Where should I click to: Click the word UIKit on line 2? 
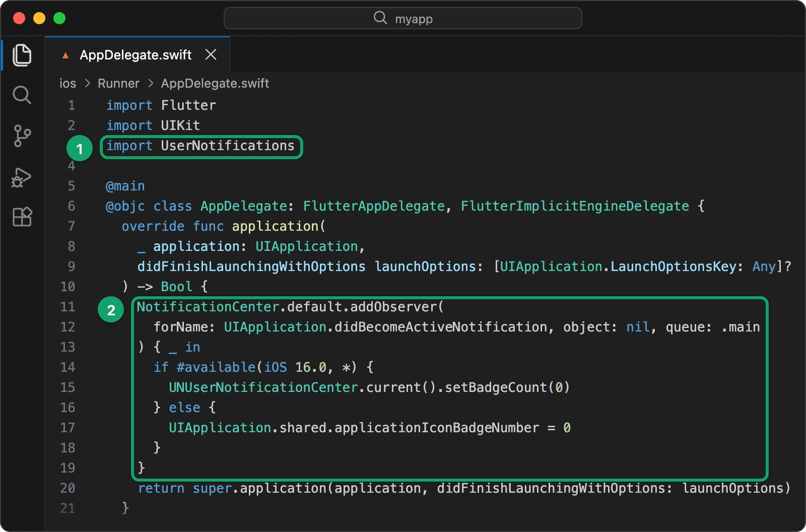(x=180, y=125)
